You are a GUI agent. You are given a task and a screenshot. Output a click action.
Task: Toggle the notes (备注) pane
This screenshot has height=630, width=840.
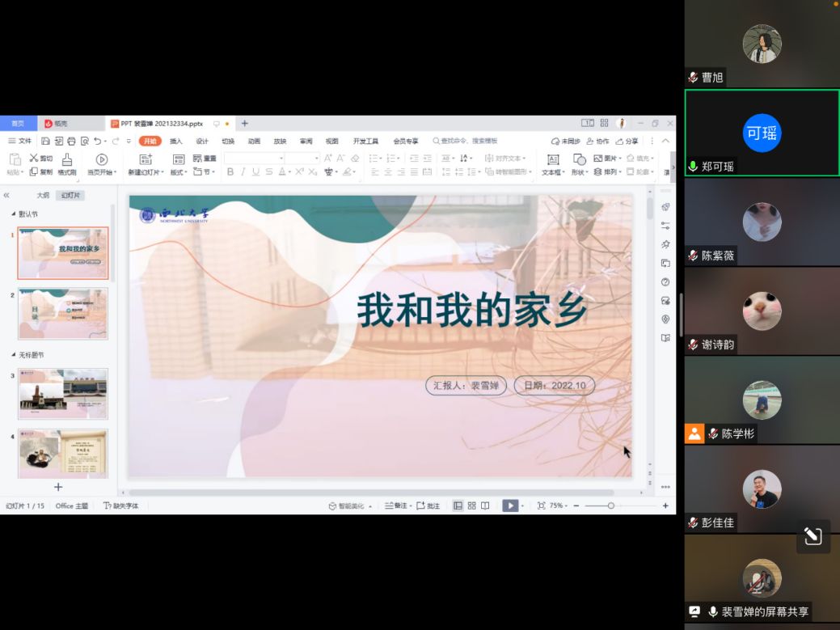click(x=395, y=505)
